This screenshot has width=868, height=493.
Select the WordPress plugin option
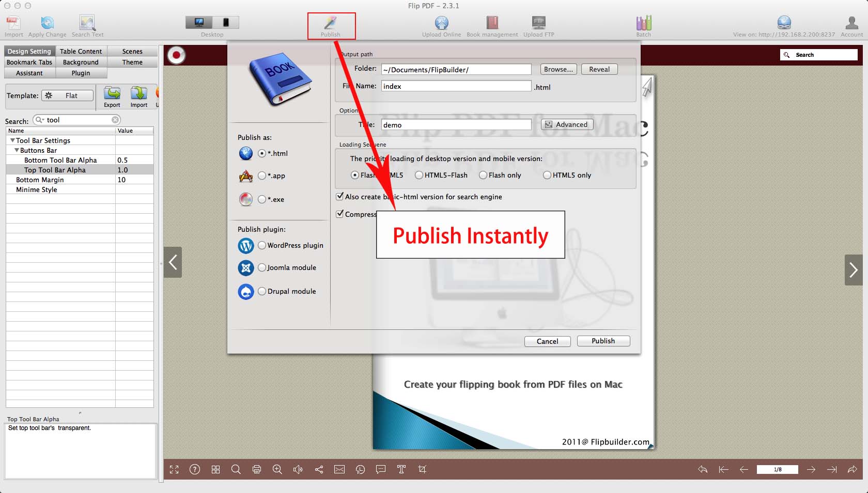262,245
